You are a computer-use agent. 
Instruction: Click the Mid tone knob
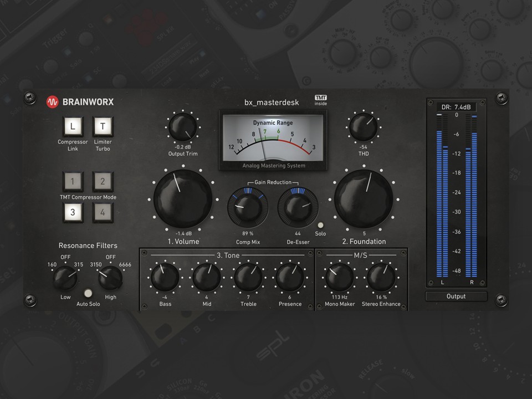coord(207,277)
